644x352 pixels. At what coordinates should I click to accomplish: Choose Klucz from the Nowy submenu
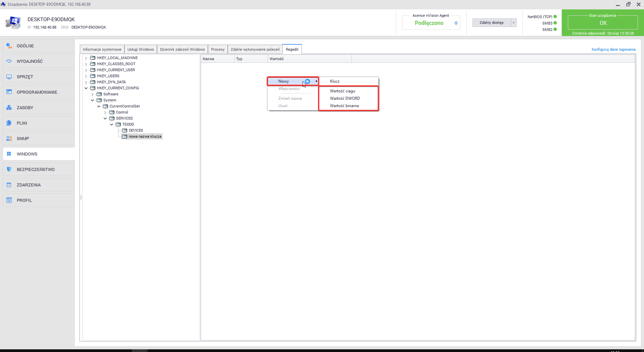(335, 81)
